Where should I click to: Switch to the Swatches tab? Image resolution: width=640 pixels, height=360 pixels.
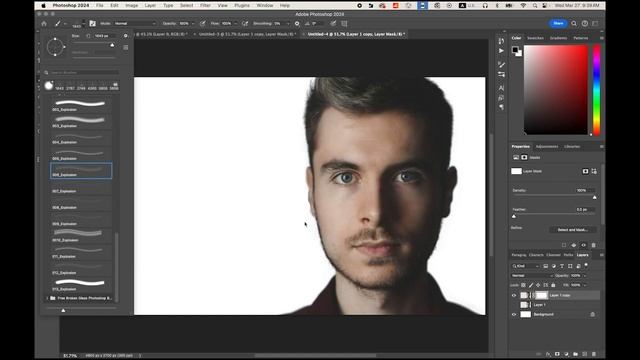click(535, 38)
